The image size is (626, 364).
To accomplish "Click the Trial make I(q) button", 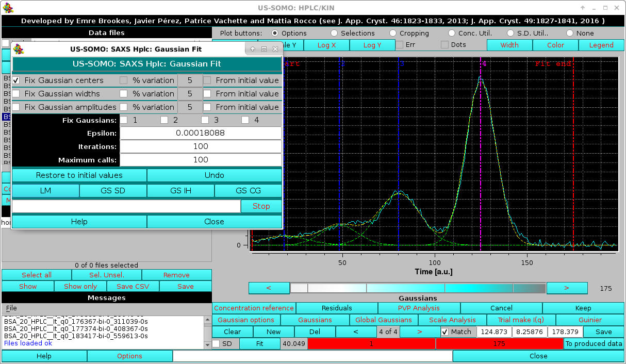I will (521, 320).
